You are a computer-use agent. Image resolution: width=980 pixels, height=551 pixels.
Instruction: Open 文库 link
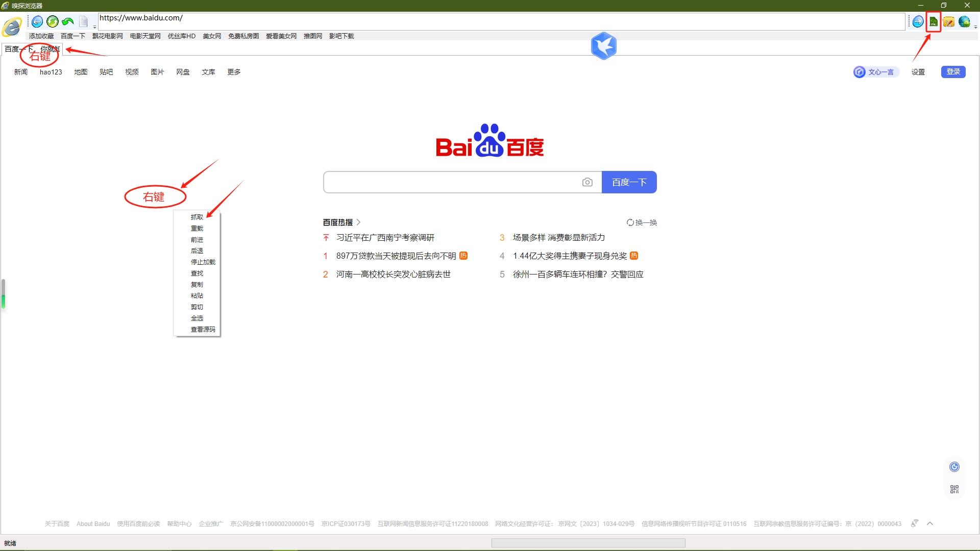208,72
